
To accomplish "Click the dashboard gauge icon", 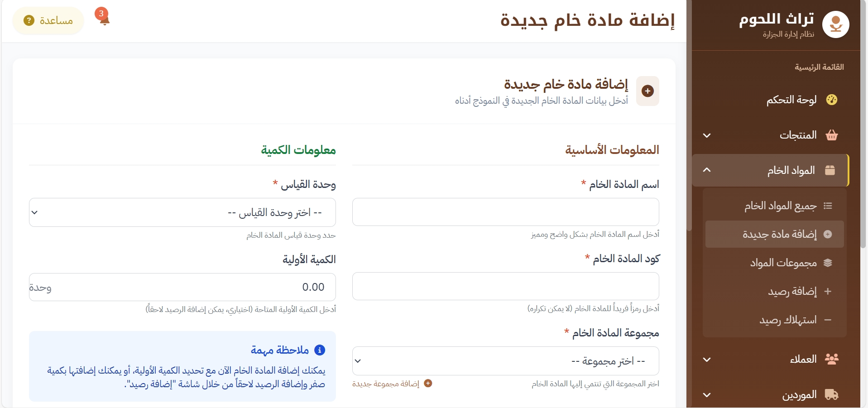I will pos(832,100).
